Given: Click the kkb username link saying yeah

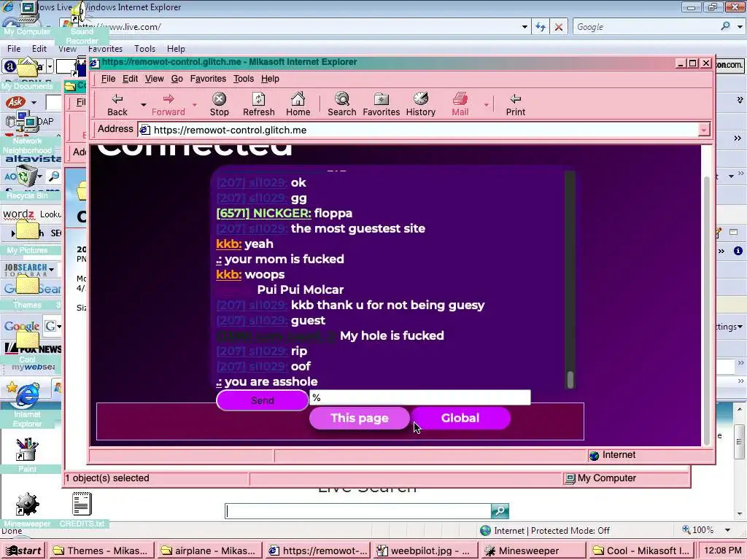Looking at the screenshot, I should pyautogui.click(x=228, y=244).
